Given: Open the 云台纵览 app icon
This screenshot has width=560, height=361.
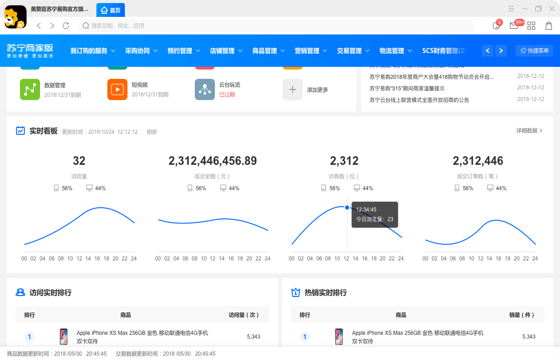Looking at the screenshot, I should (x=205, y=90).
